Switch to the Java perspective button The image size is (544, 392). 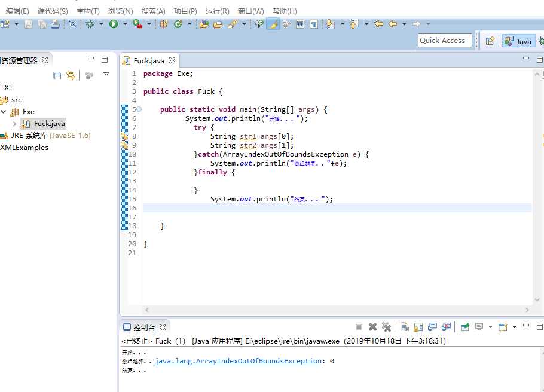coord(518,41)
